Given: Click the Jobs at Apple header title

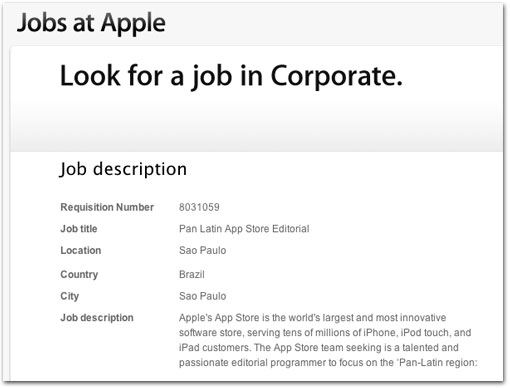Looking at the screenshot, I should pos(91,23).
